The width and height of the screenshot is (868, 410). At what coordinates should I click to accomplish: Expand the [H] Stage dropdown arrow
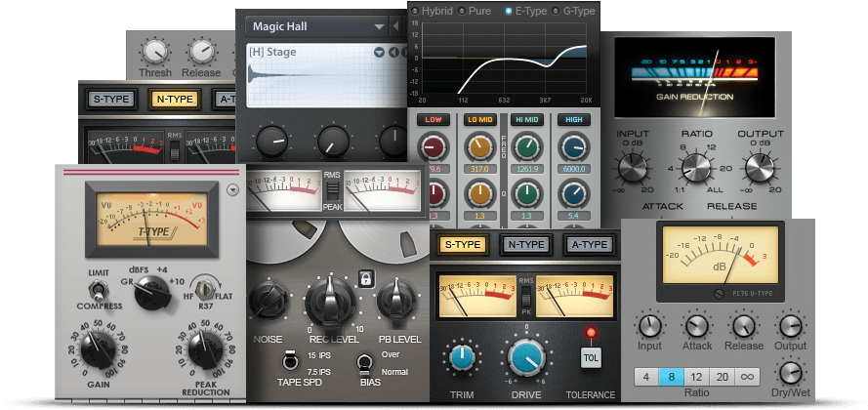[379, 52]
